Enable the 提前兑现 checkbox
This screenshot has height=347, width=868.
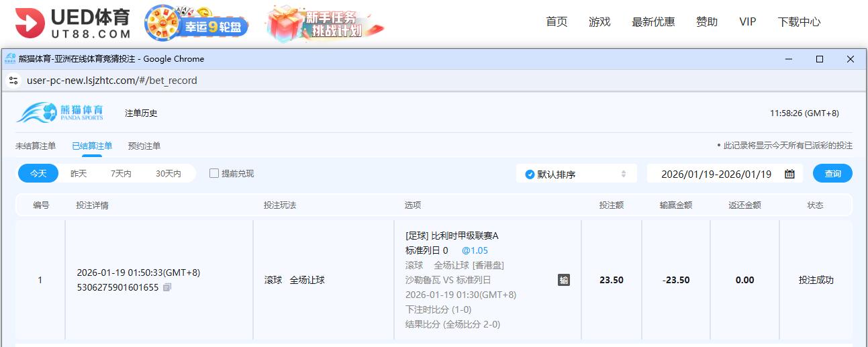point(214,173)
